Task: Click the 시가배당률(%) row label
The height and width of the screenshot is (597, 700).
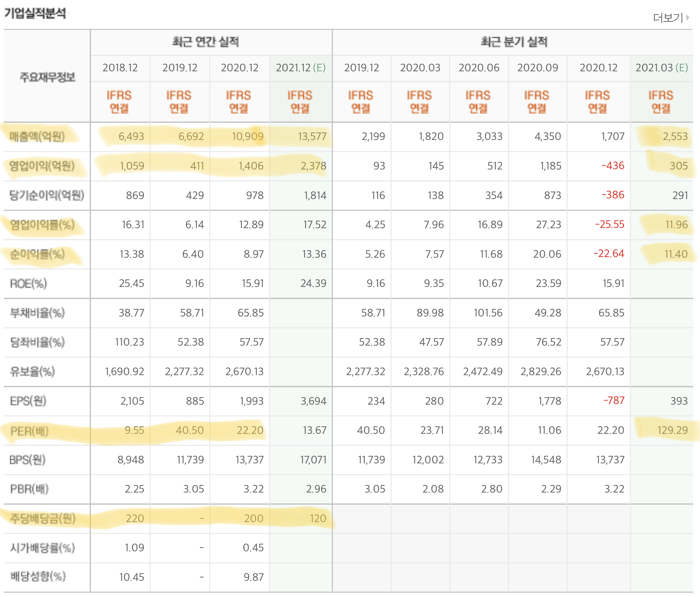Action: pyautogui.click(x=42, y=548)
